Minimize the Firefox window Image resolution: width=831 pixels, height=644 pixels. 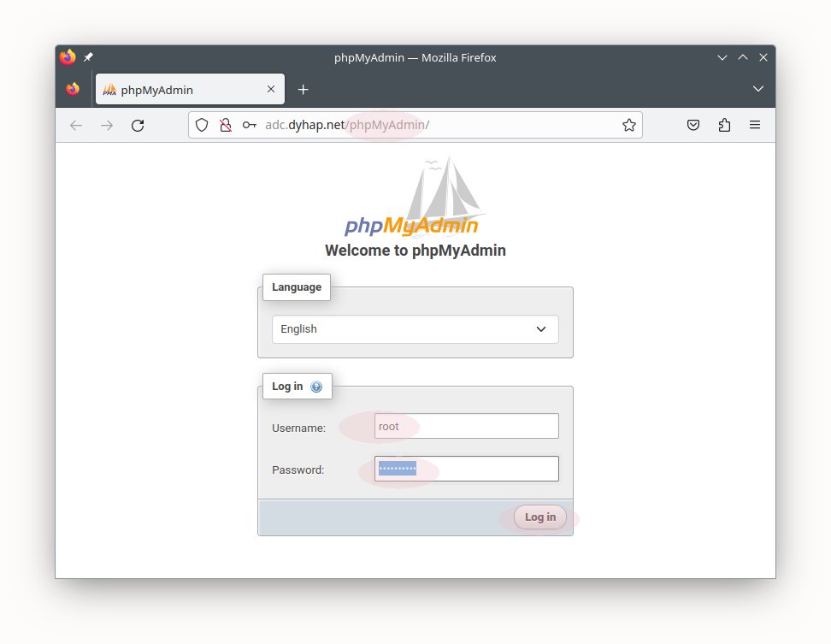[x=722, y=57]
